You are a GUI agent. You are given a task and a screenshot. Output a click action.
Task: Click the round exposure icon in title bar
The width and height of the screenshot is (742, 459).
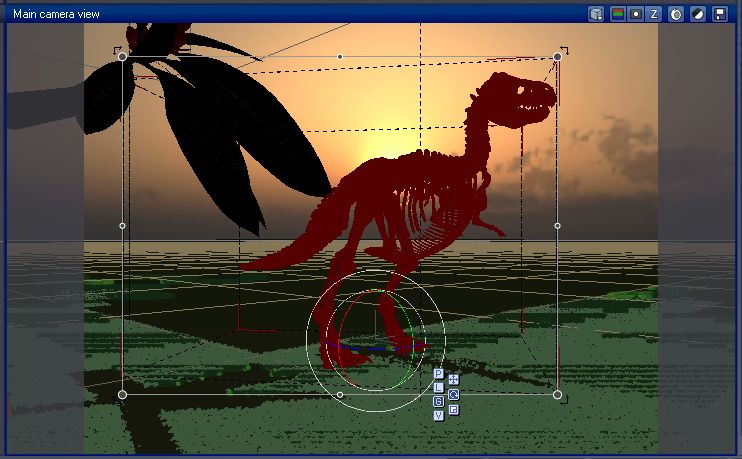(x=676, y=14)
